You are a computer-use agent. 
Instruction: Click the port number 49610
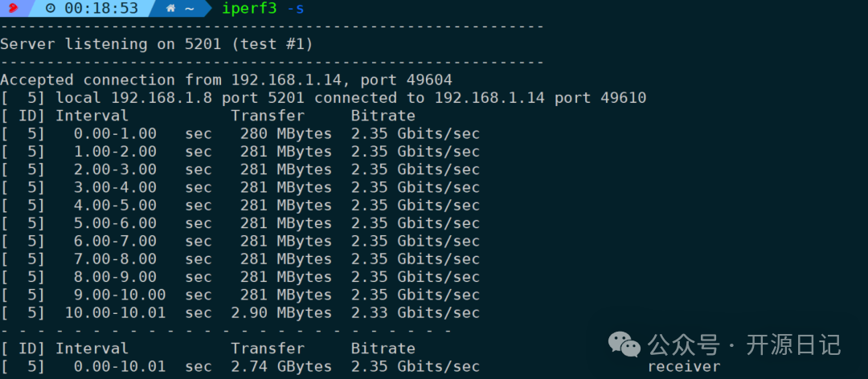(x=623, y=98)
